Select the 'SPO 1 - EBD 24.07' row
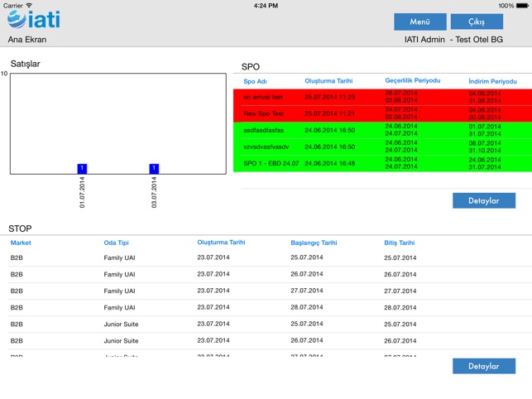 (382, 163)
